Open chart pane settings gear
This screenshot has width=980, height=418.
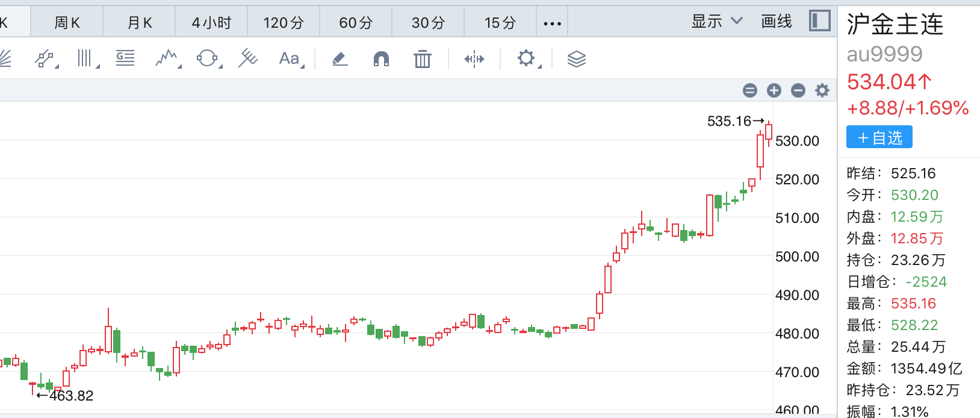coord(822,90)
